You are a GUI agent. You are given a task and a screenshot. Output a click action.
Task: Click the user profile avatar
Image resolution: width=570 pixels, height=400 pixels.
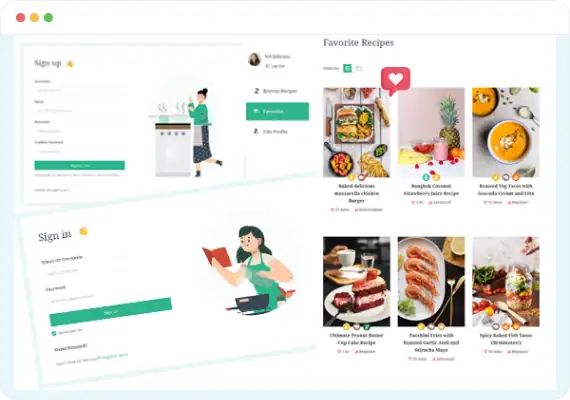(254, 59)
